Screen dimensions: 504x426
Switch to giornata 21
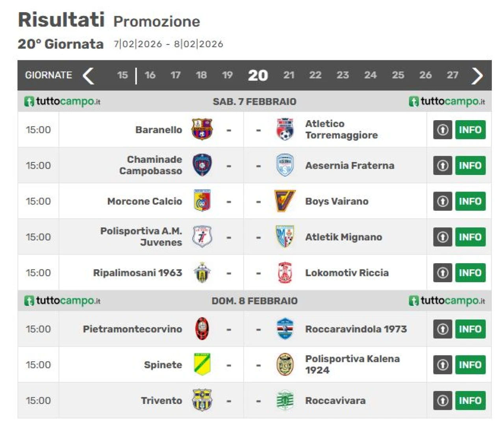point(289,75)
